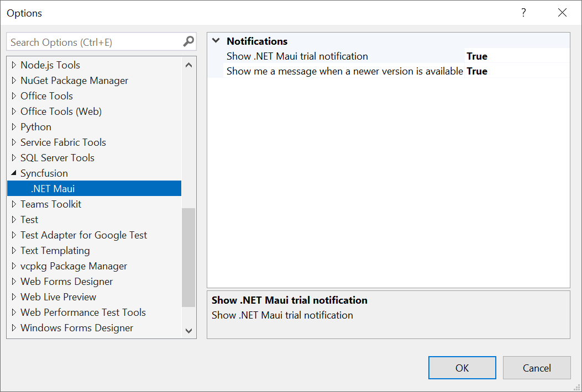The image size is (582, 392).
Task: Open the Web Live Preview category
Action: pos(58,297)
